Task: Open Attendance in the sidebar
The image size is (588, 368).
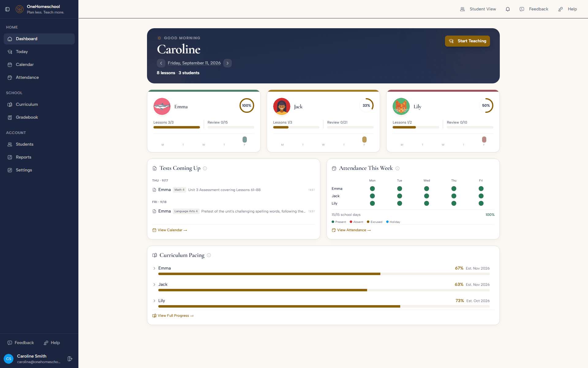Action: [x=39, y=78]
